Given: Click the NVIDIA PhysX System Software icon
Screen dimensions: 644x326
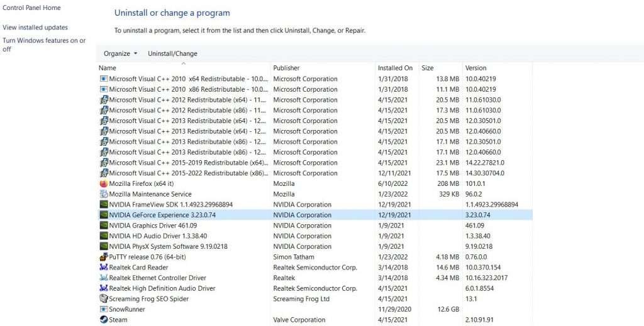Looking at the screenshot, I should point(104,246).
